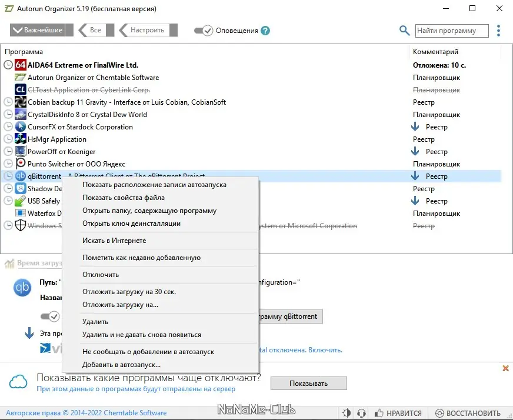Click the Waterfox program icon
Viewport: 513px width, 420px height.
pyautogui.click(x=20, y=214)
